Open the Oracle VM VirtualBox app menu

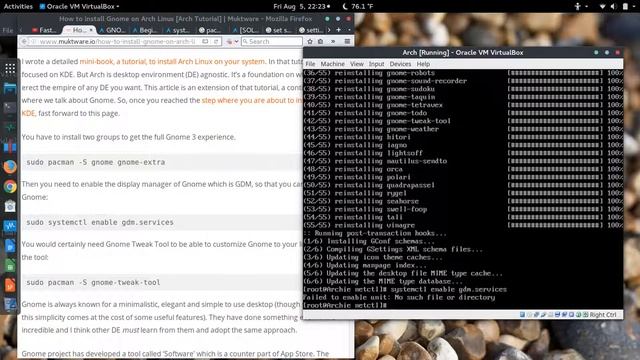pyautogui.click(x=79, y=6)
